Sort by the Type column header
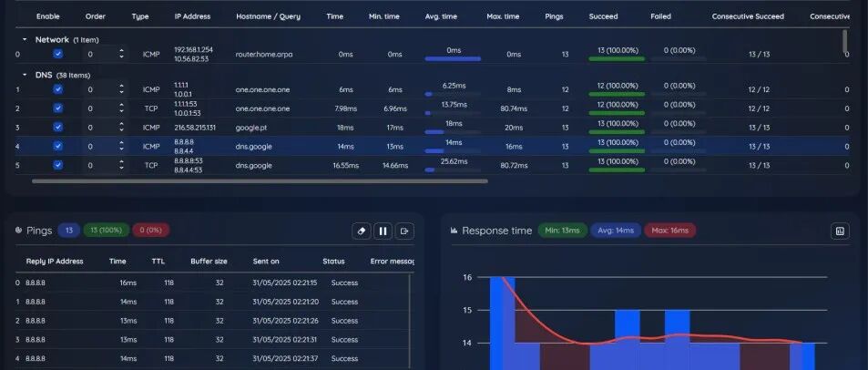 pyautogui.click(x=140, y=16)
